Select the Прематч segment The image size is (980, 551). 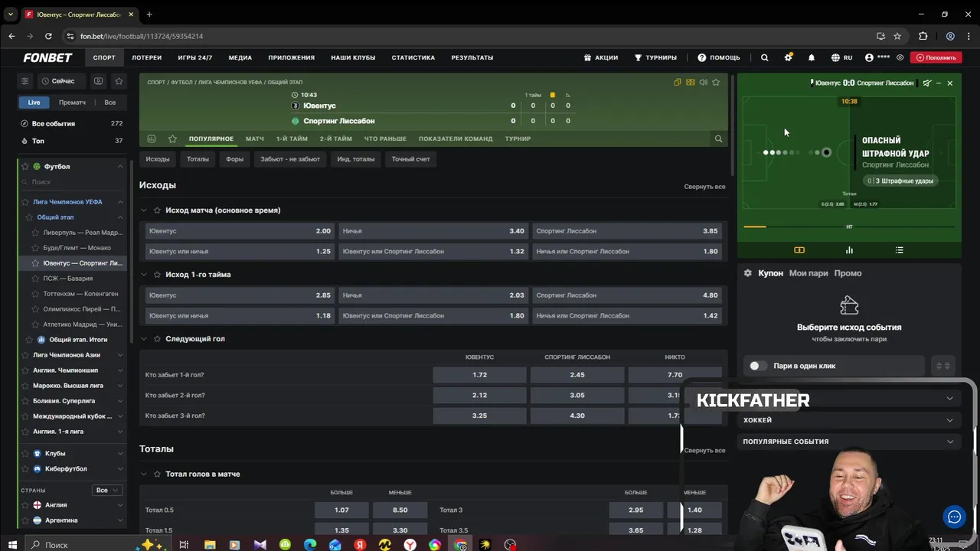[72, 103]
